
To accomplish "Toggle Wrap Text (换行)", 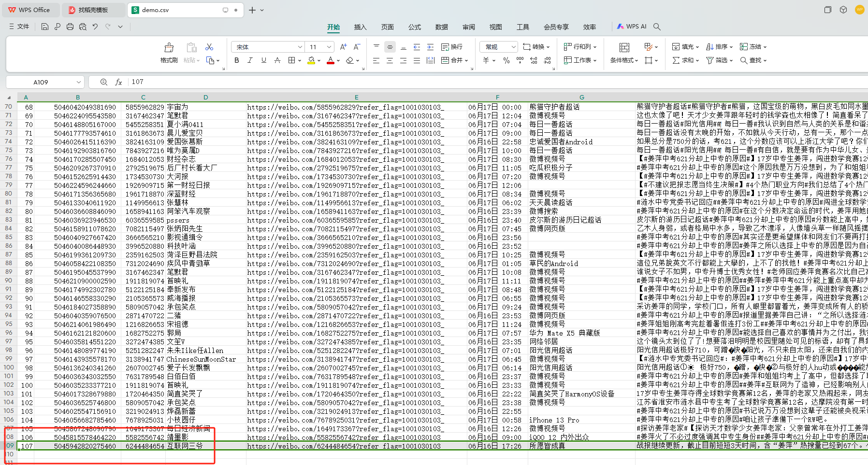I will pyautogui.click(x=452, y=47).
